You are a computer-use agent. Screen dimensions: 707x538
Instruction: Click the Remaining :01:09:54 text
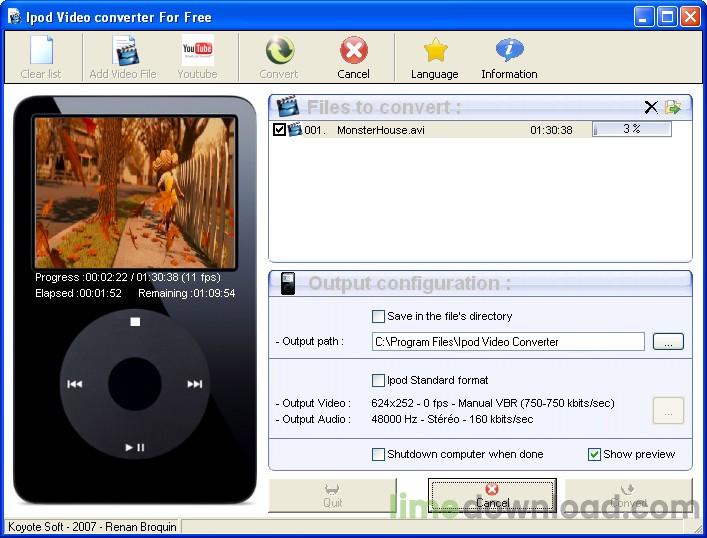pyautogui.click(x=187, y=293)
